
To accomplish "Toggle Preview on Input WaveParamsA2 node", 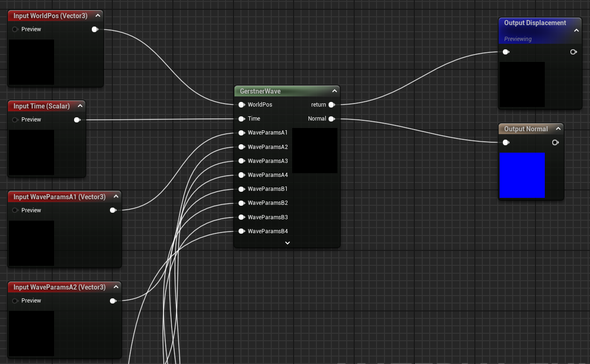I will click(x=15, y=301).
